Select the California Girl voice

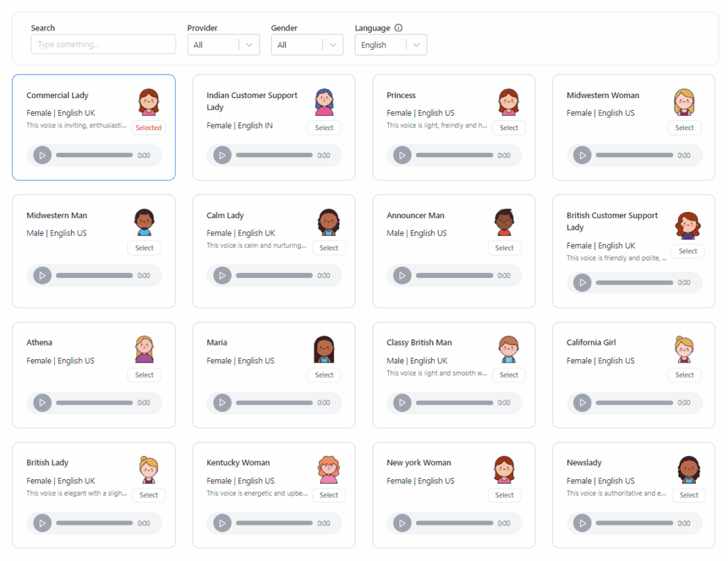pyautogui.click(x=685, y=375)
